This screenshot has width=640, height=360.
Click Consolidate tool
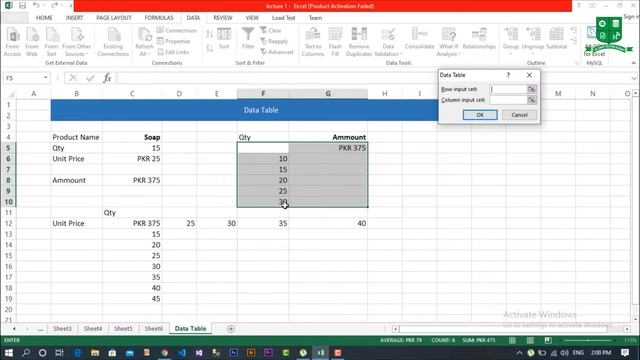419,39
